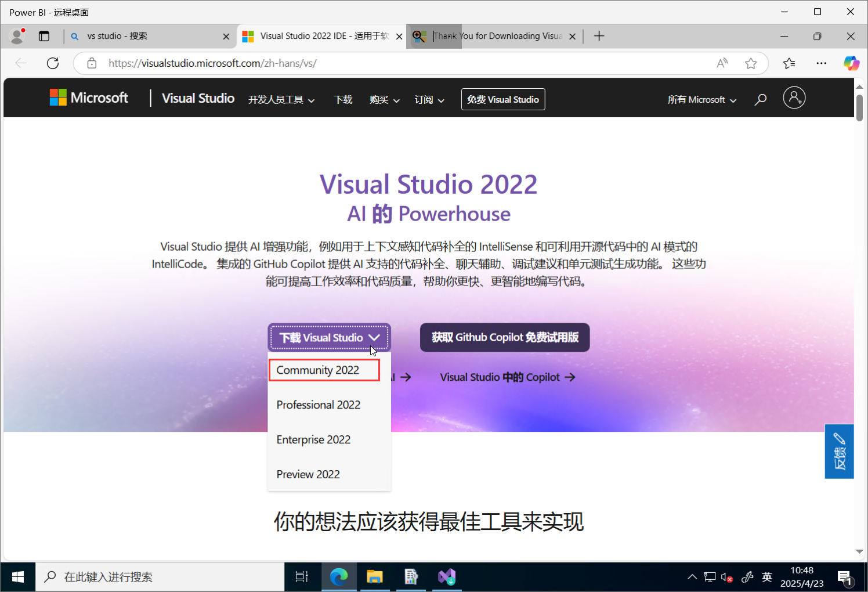
Task: Expand the 所有 Microsoft dropdown
Action: pyautogui.click(x=702, y=100)
